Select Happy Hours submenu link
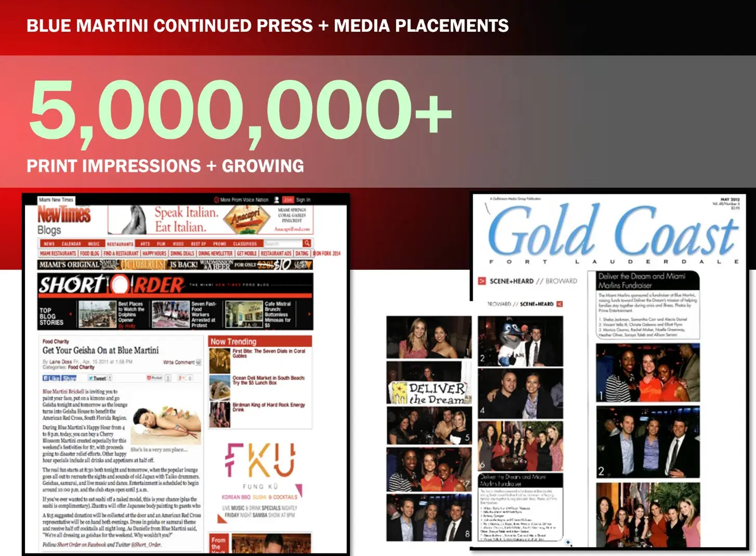 pyautogui.click(x=154, y=254)
